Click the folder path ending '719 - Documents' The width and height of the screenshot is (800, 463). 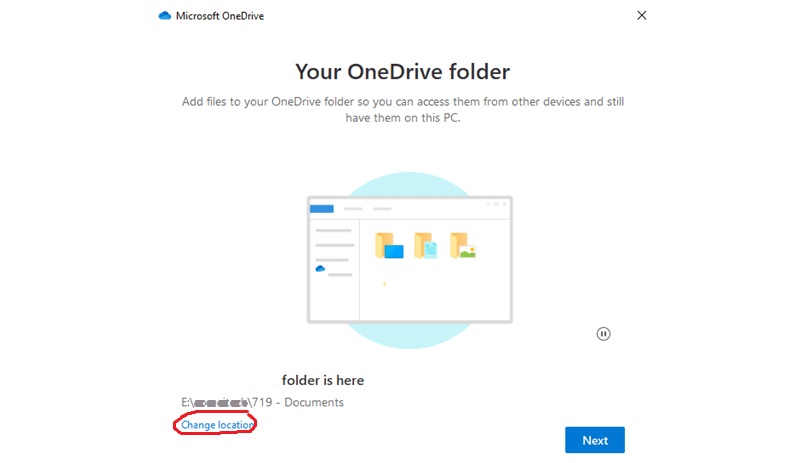[262, 402]
